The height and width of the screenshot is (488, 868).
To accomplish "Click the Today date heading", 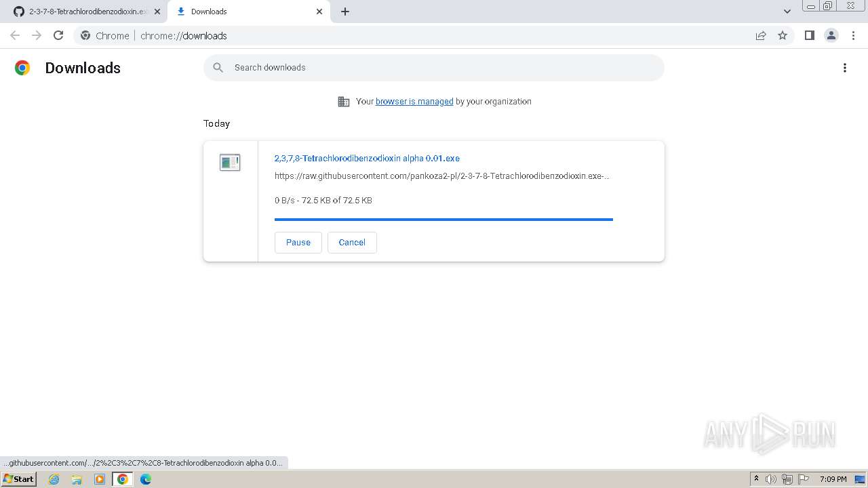I will coord(217,123).
